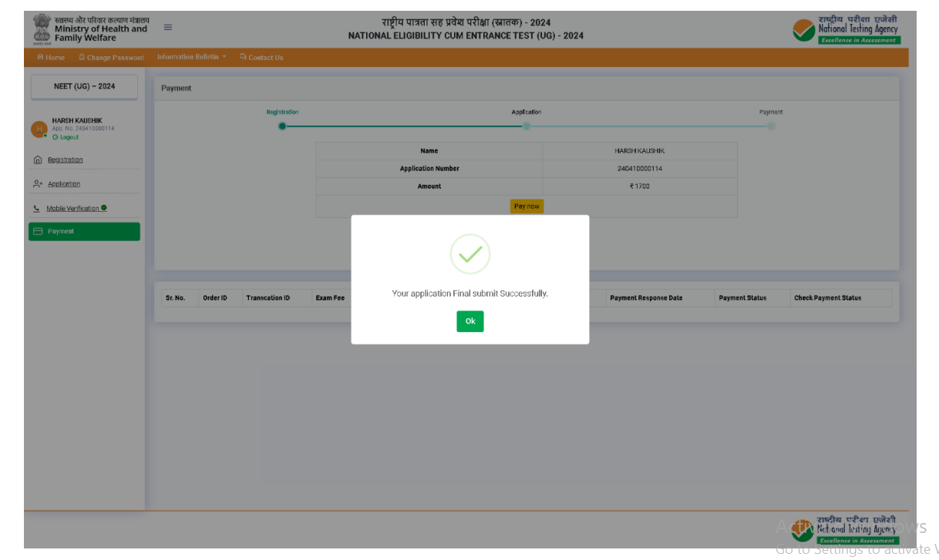The image size is (939, 560).
Task: Click the Payment card icon in sidebar
Action: (38, 231)
